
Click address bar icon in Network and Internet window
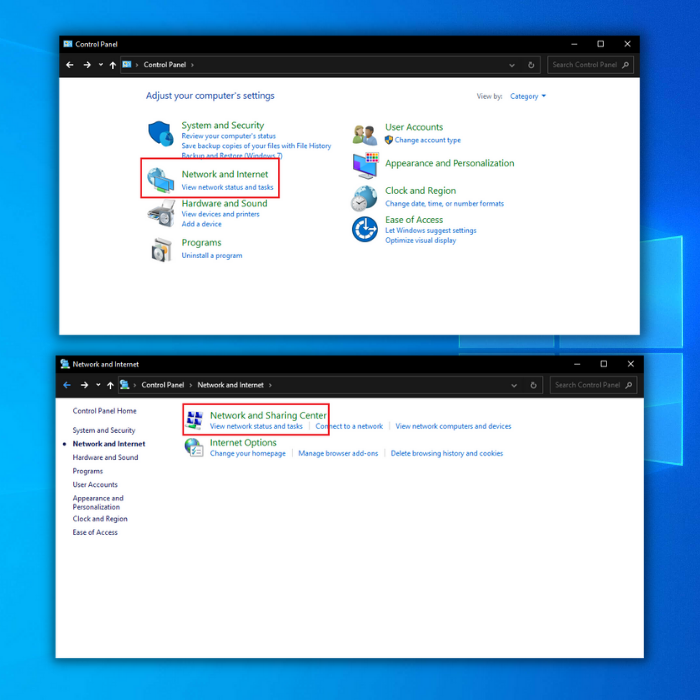125,384
